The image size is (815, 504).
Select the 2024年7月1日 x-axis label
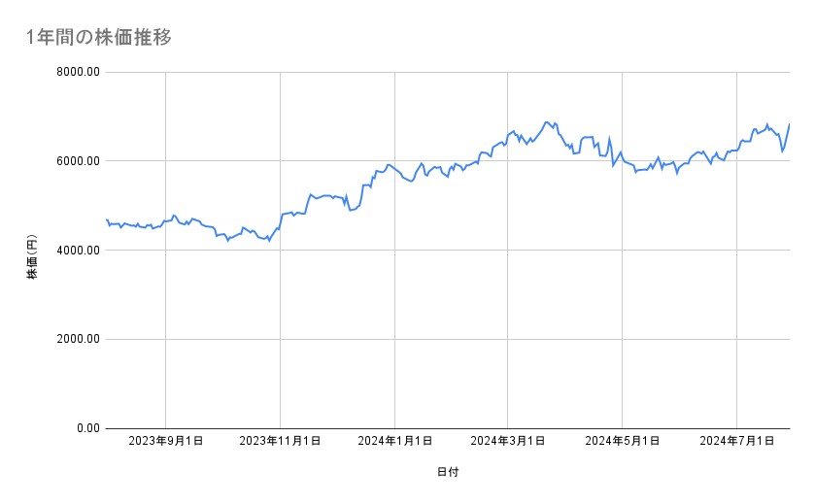[x=736, y=441]
